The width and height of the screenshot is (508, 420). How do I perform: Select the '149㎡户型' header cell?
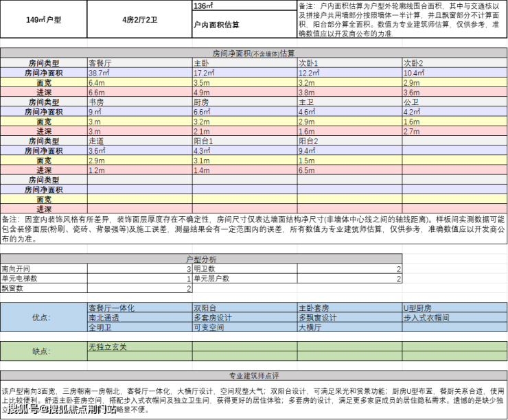(44, 19)
